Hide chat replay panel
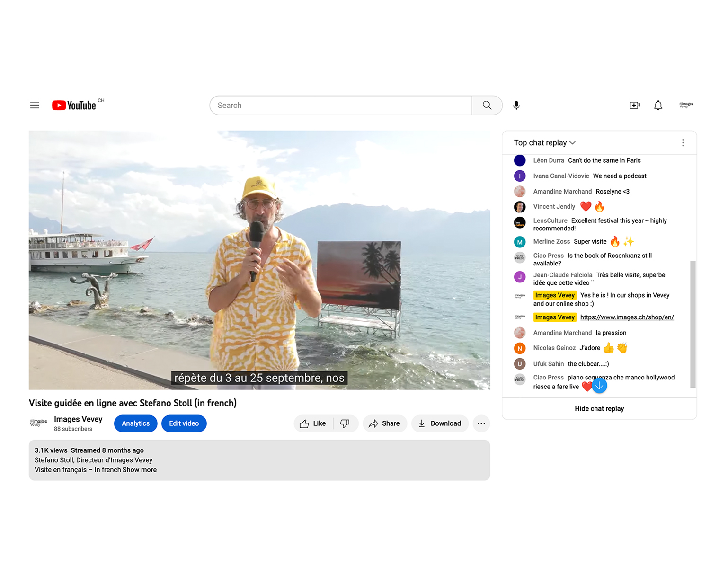The image size is (728, 582). (x=599, y=409)
